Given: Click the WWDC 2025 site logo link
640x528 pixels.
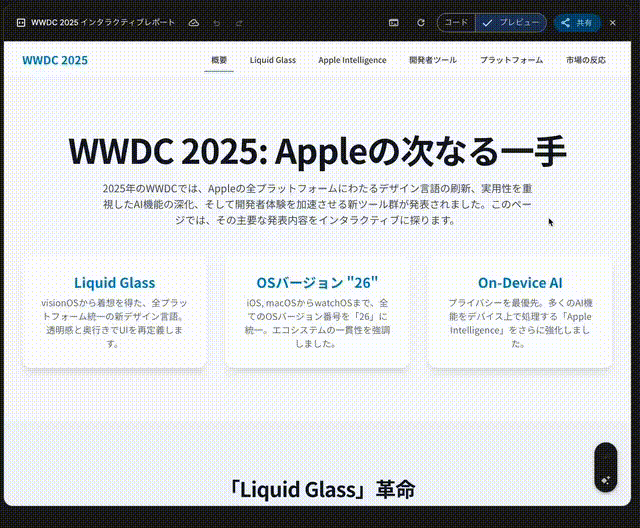Looking at the screenshot, I should 55,60.
